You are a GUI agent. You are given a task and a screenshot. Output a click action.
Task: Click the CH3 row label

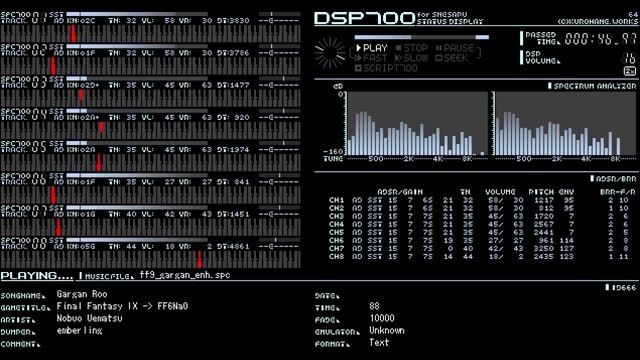336,216
